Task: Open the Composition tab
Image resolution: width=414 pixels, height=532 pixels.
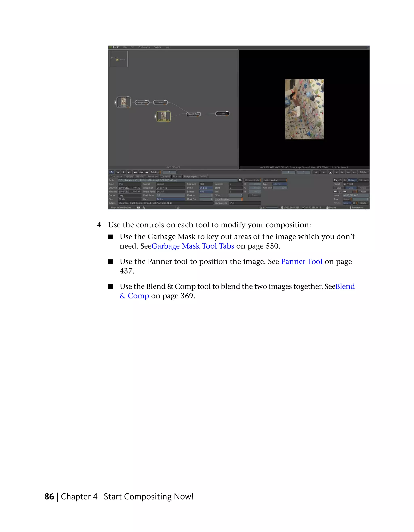Action: [x=116, y=177]
